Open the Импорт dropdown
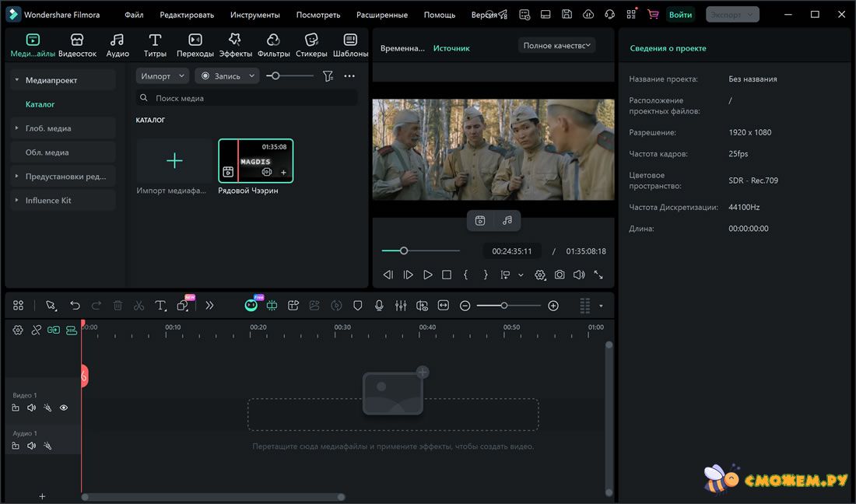This screenshot has width=856, height=504. coord(163,76)
